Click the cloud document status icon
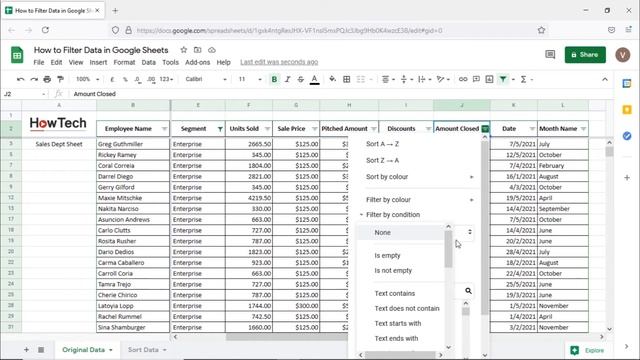The height and width of the screenshot is (360, 640). pyautogui.click(x=212, y=50)
